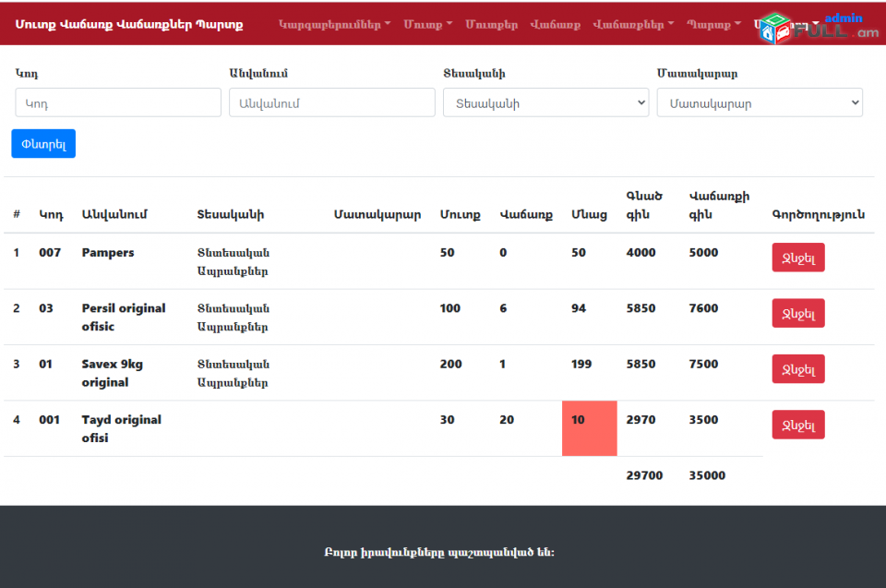Click the Savex 9kg original name
886x588 pixels.
coord(113,373)
